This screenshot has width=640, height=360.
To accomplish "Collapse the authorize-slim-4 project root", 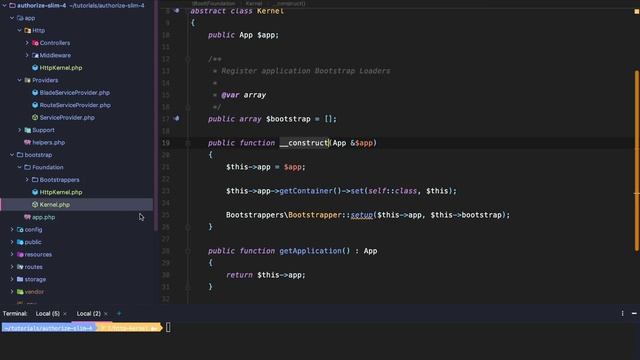I will click(4, 6).
